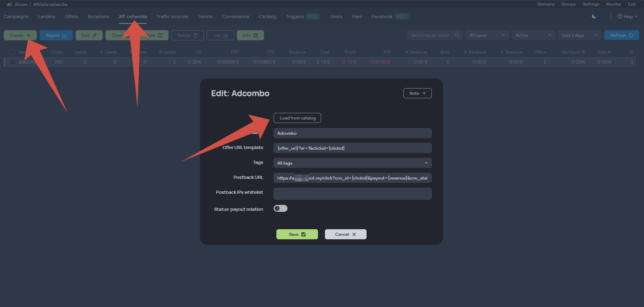Screen dimensions: 644x307
Task: Open the Clicklog tab
Action: (x=267, y=16)
